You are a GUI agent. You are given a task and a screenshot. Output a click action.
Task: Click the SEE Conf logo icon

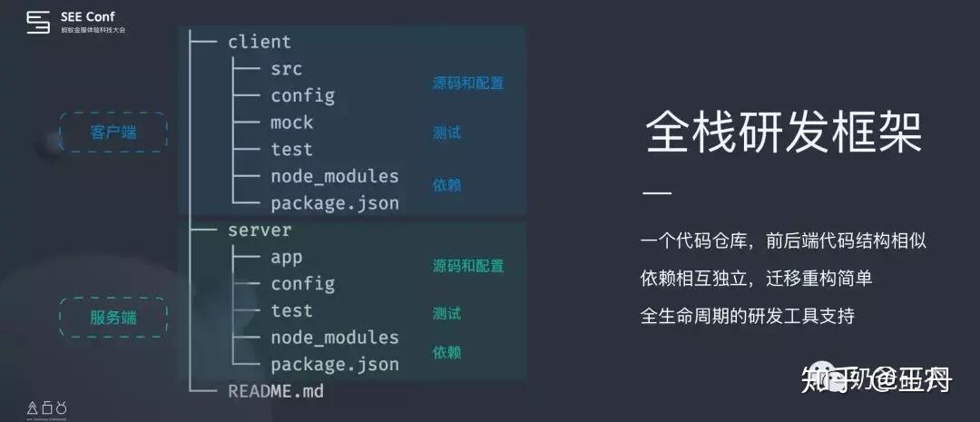[x=37, y=23]
